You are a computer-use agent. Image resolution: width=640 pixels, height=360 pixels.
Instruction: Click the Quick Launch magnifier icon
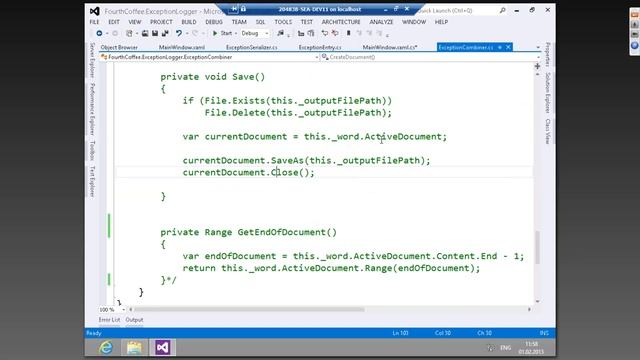[502, 10]
